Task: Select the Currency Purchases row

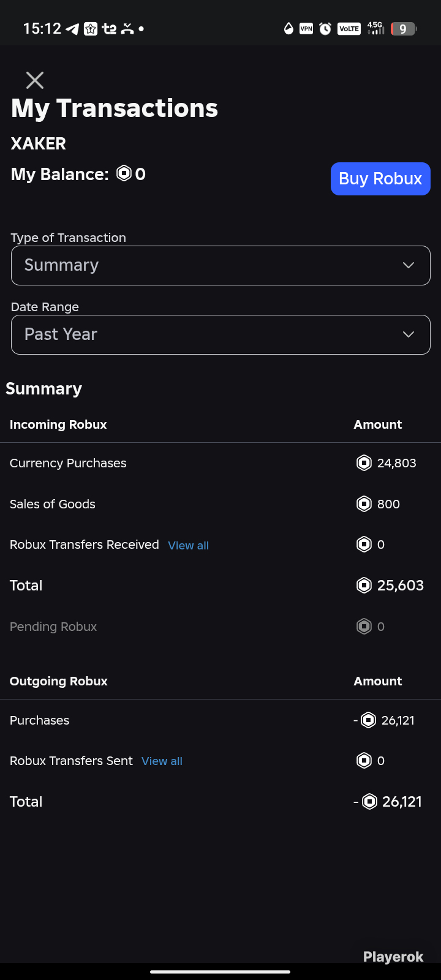Action: pyautogui.click(x=221, y=463)
